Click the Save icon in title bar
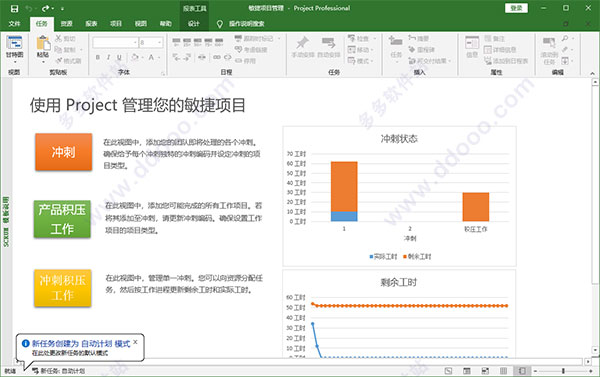The height and width of the screenshot is (377, 600). pyautogui.click(x=14, y=8)
